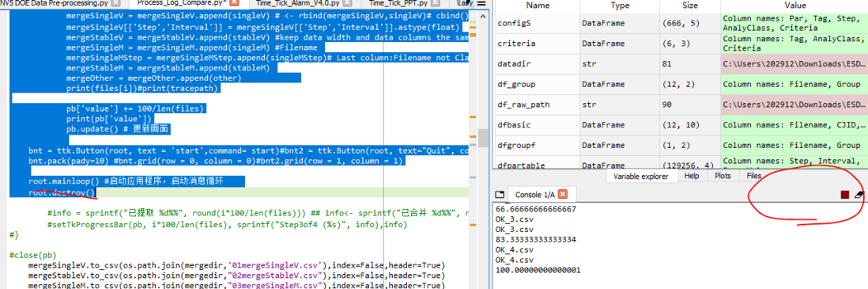
Task: Clear console output with eraser icon
Action: 859,194
